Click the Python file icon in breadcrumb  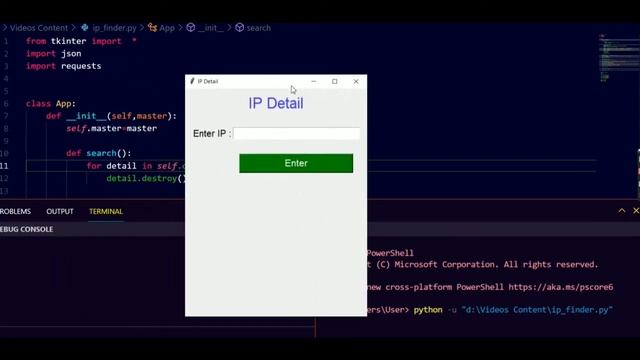(x=85, y=28)
